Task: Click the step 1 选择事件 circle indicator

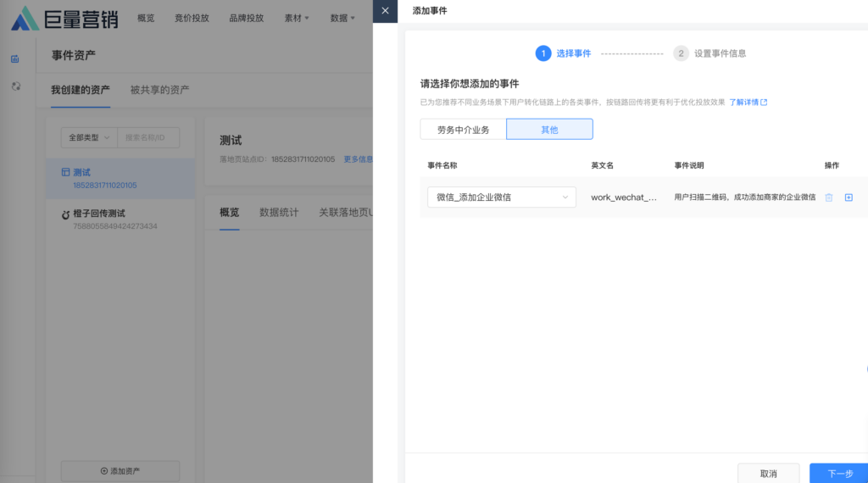Action: click(x=542, y=53)
